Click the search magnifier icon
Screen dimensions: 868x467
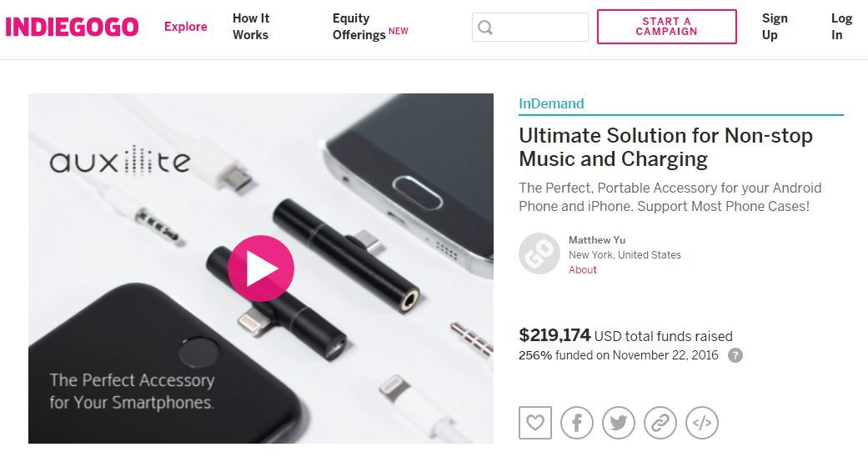pos(485,28)
